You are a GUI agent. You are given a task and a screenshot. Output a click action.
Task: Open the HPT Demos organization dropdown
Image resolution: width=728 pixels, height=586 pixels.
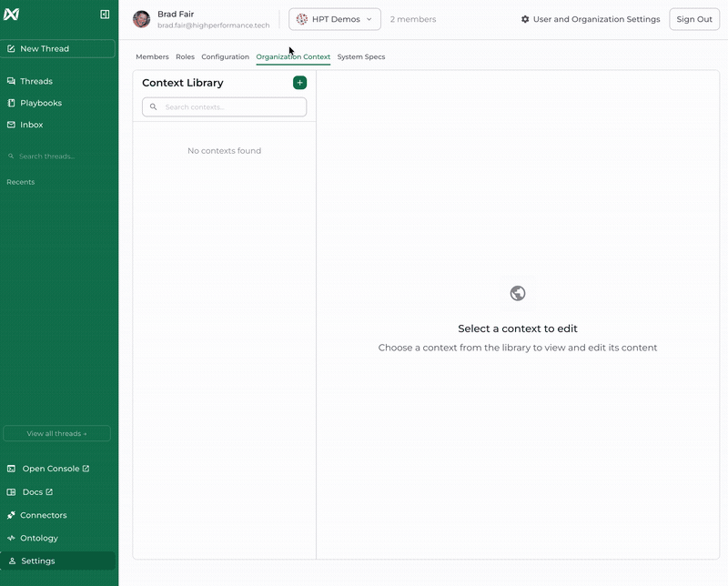(x=336, y=18)
